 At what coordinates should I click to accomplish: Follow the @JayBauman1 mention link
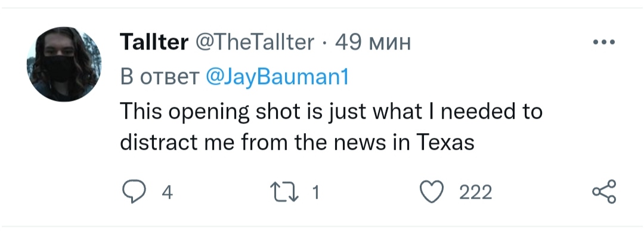pyautogui.click(x=277, y=77)
